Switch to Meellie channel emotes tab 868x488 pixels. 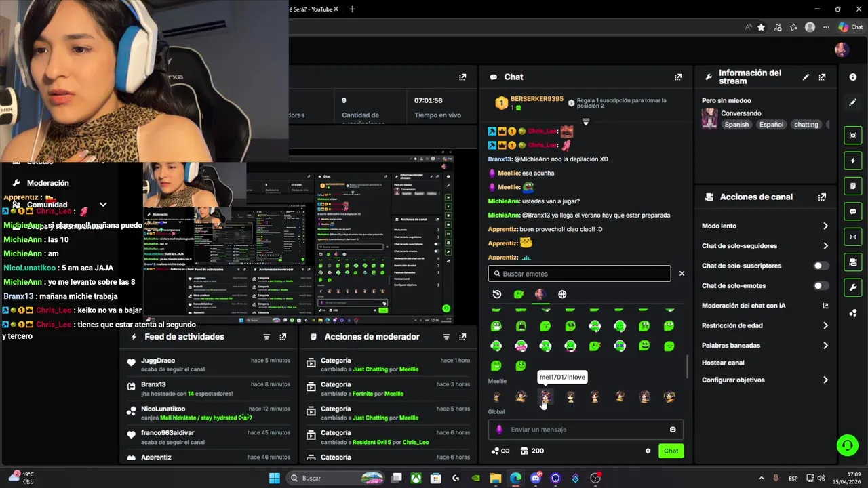[x=540, y=294]
